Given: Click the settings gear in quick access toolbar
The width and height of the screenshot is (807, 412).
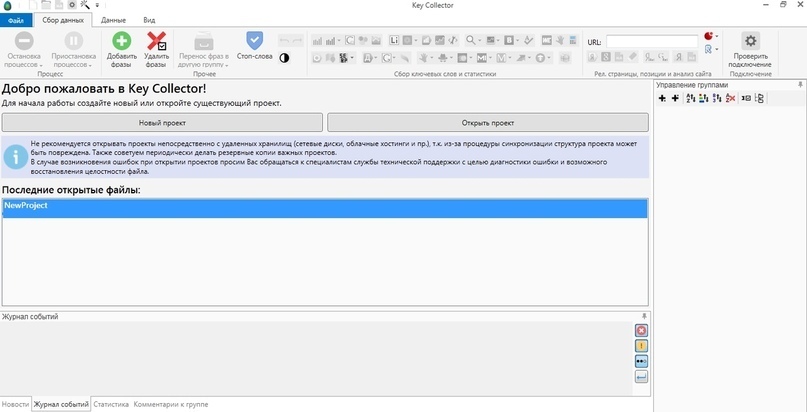Looking at the screenshot, I should [x=72, y=5].
